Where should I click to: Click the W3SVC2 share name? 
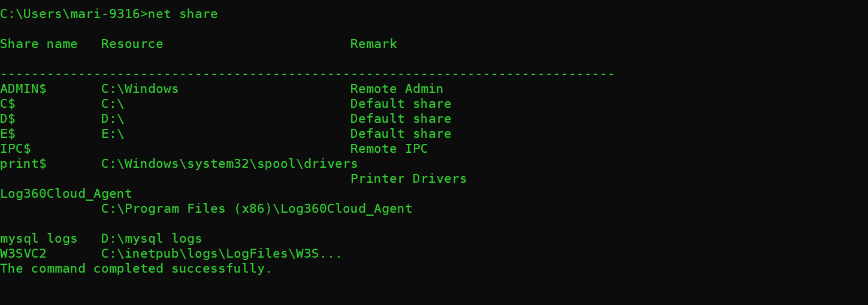tap(23, 253)
